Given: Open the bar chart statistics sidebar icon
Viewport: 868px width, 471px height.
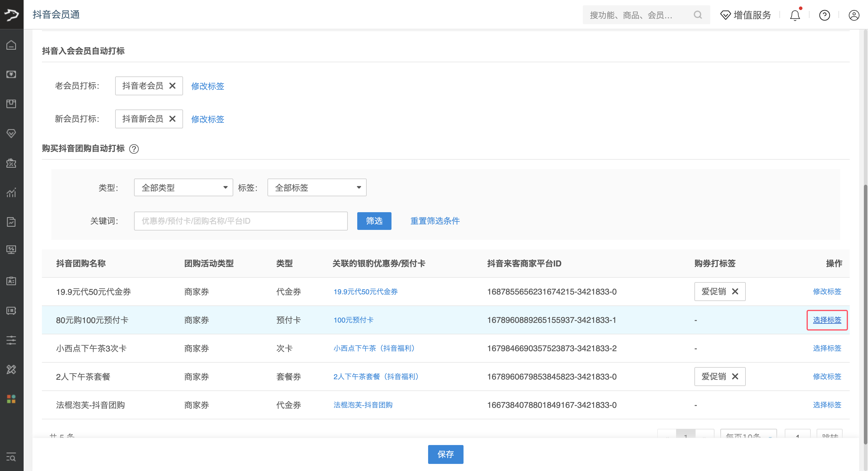Looking at the screenshot, I should click(x=11, y=192).
